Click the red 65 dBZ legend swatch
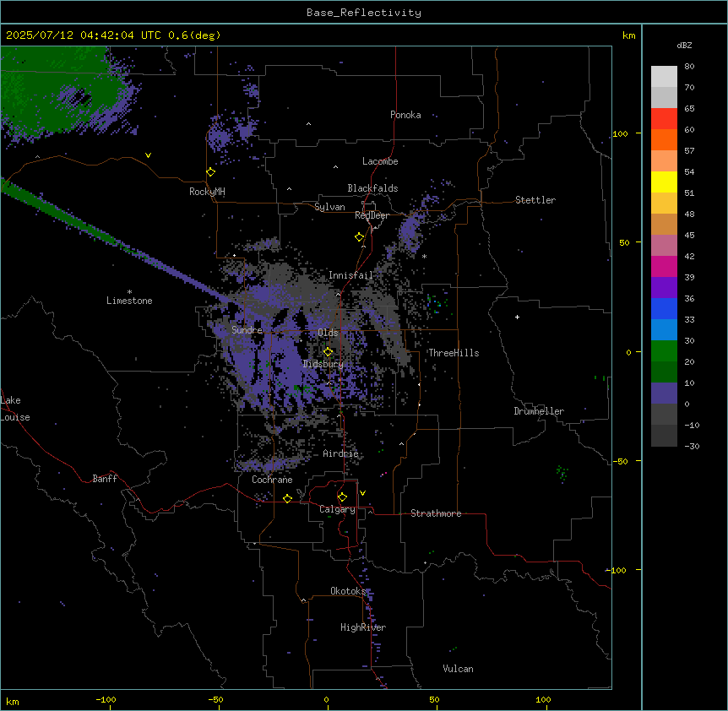This screenshot has width=728, height=711. click(x=664, y=119)
